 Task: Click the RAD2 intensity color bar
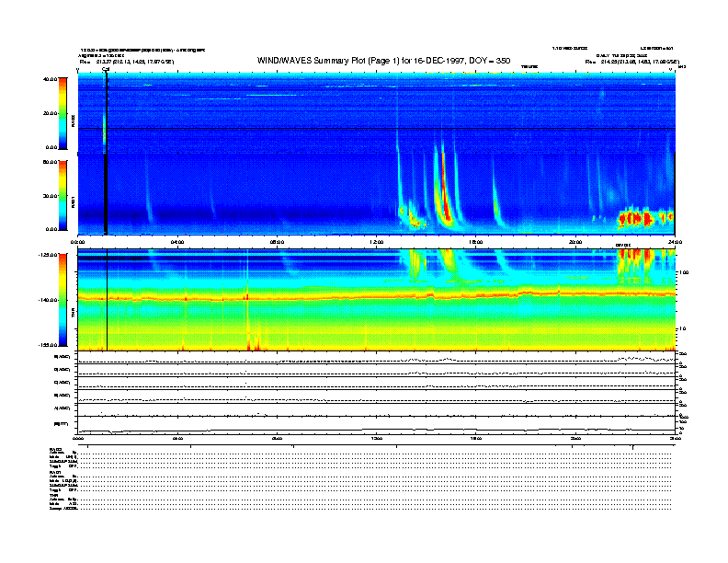pyautogui.click(x=63, y=113)
